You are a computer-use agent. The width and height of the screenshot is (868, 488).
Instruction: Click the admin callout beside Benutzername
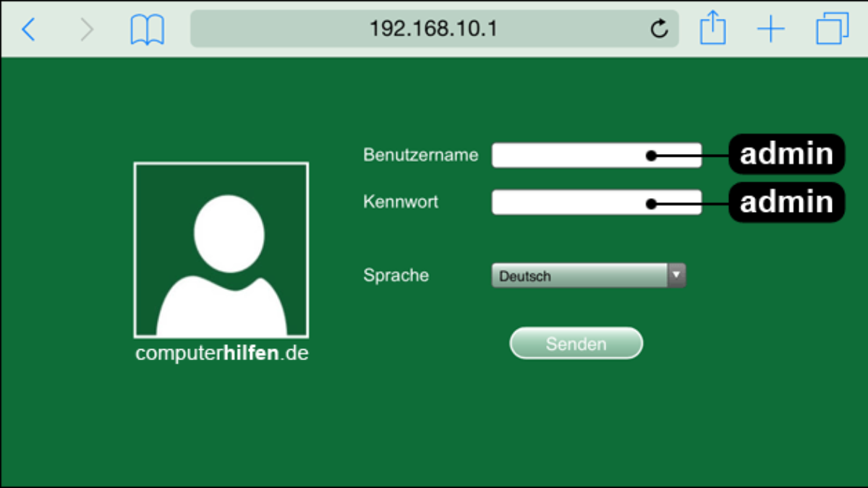[786, 154]
